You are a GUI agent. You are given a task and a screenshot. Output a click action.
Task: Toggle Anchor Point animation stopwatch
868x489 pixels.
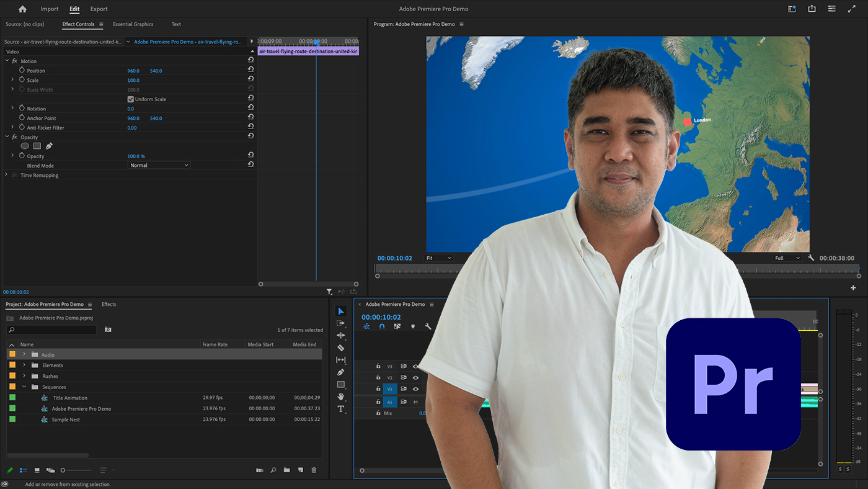tap(22, 118)
